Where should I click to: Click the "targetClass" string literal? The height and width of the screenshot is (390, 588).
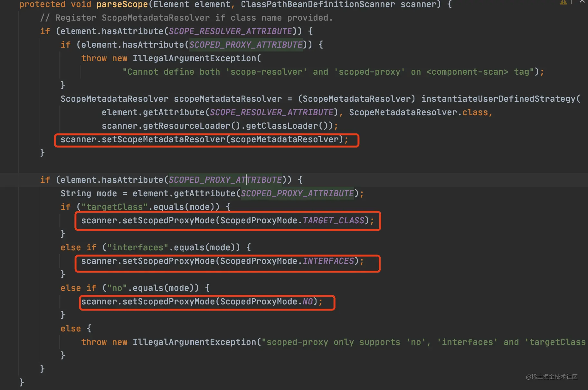click(114, 207)
